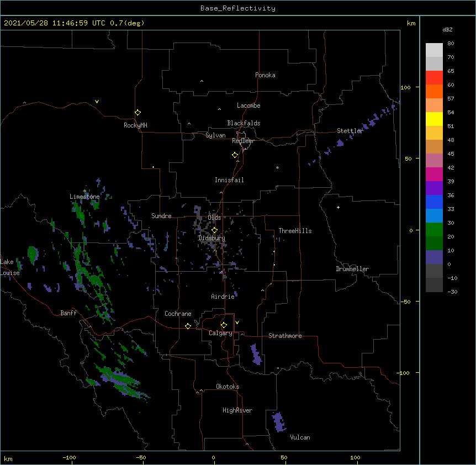
Task: Click the Airdrie label
Action: pos(223,297)
